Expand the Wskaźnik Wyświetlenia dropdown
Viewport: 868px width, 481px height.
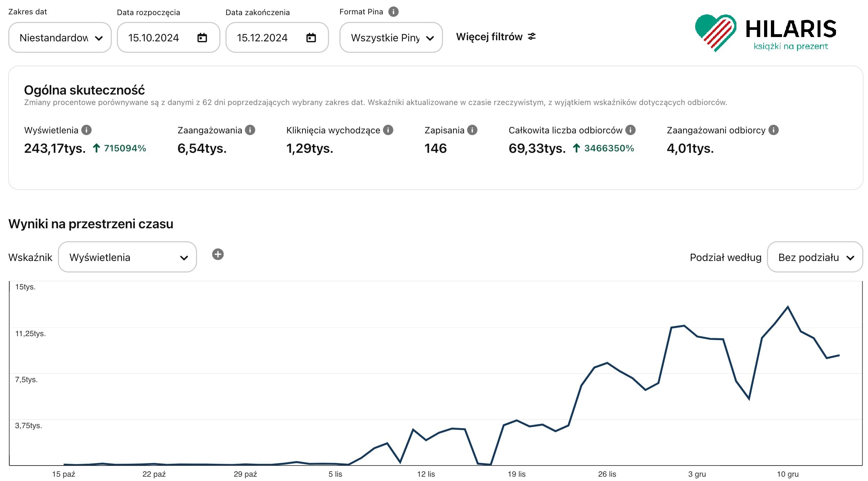click(127, 257)
